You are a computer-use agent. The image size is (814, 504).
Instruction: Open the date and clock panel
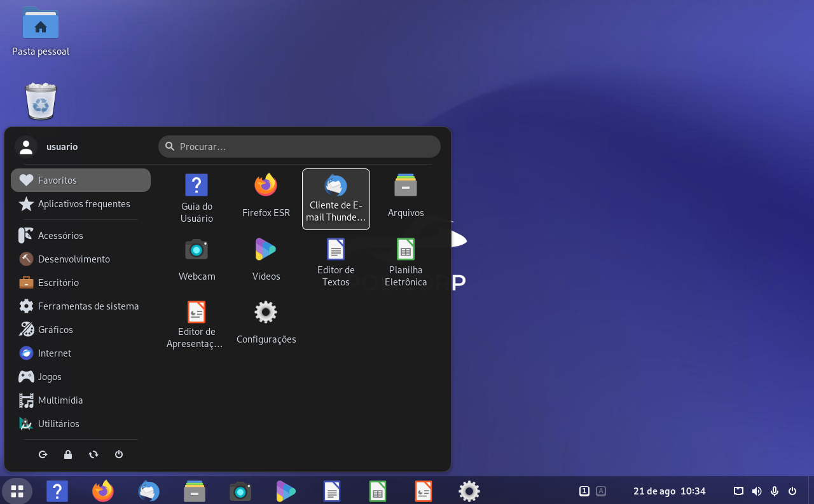click(x=670, y=491)
